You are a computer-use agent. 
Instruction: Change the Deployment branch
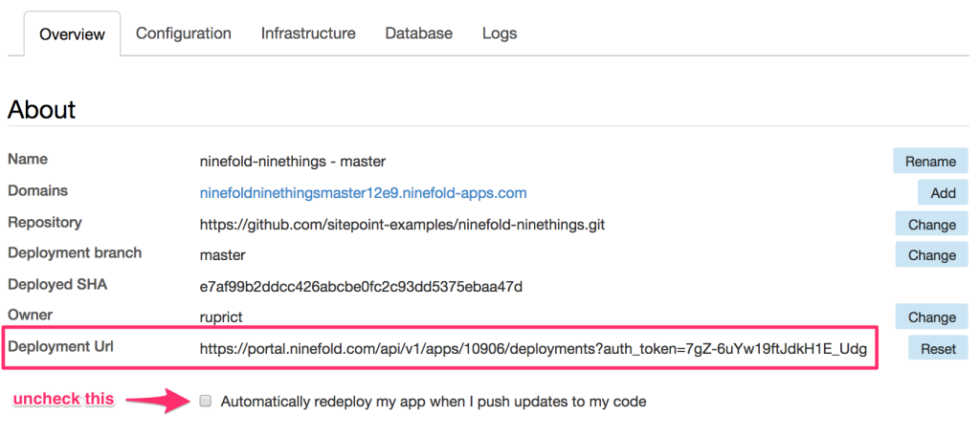click(931, 255)
